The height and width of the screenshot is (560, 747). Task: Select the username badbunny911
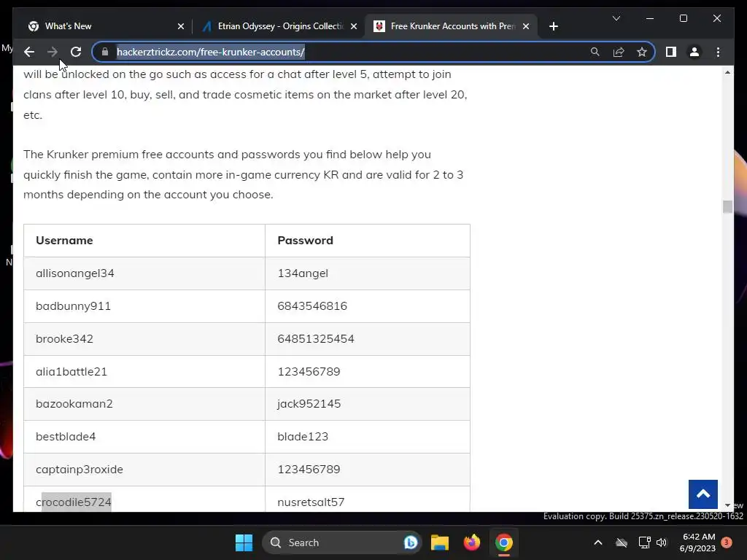[x=73, y=306]
